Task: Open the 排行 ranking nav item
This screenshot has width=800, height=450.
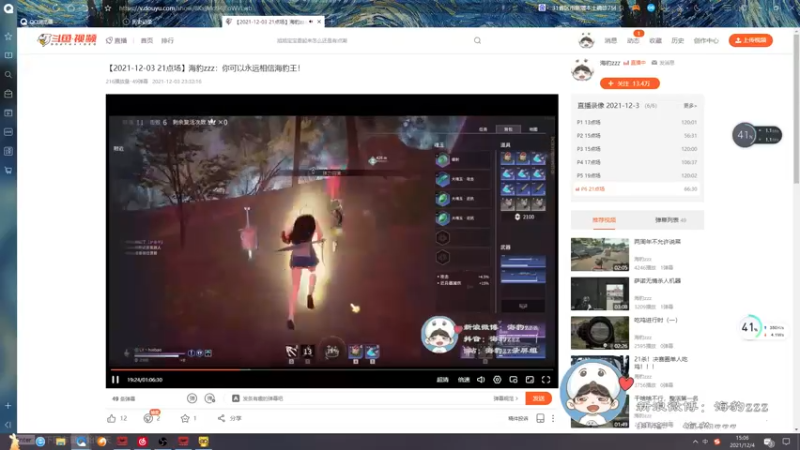Action: [x=167, y=40]
